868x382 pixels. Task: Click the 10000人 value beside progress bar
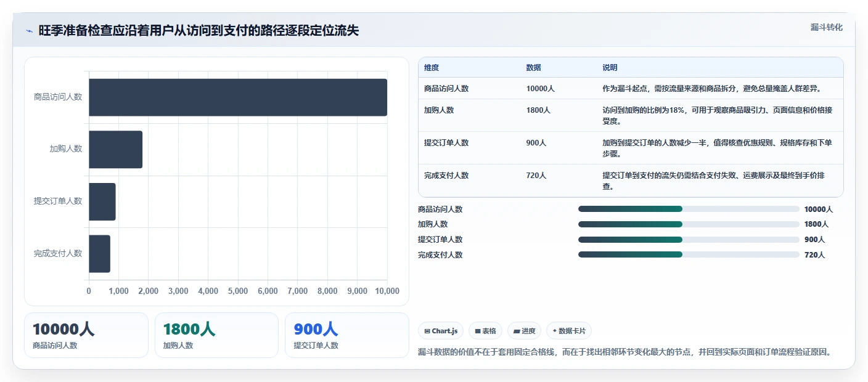819,209
